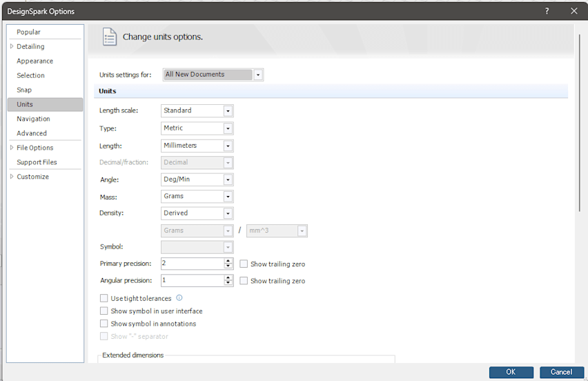Expand the Customize tree node

point(12,177)
